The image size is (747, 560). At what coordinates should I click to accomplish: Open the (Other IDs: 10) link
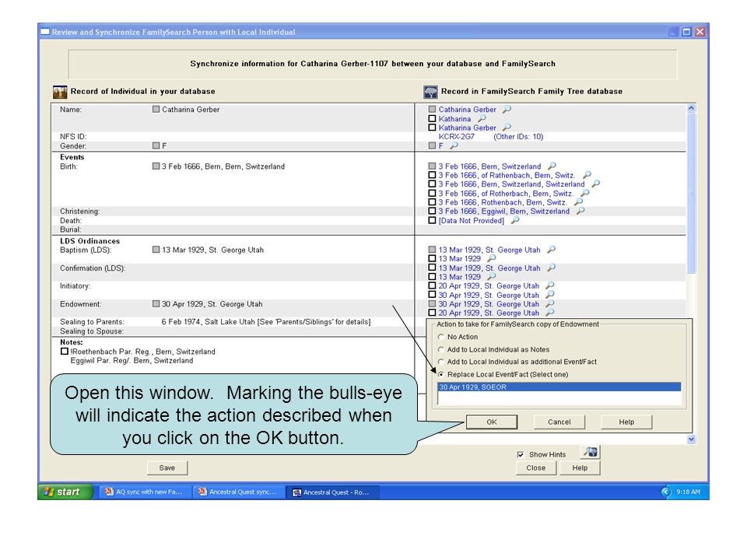pyautogui.click(x=518, y=137)
